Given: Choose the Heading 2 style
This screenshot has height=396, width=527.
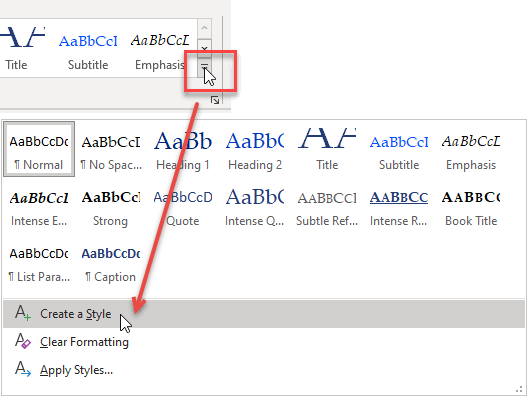Looking at the screenshot, I should point(255,149).
